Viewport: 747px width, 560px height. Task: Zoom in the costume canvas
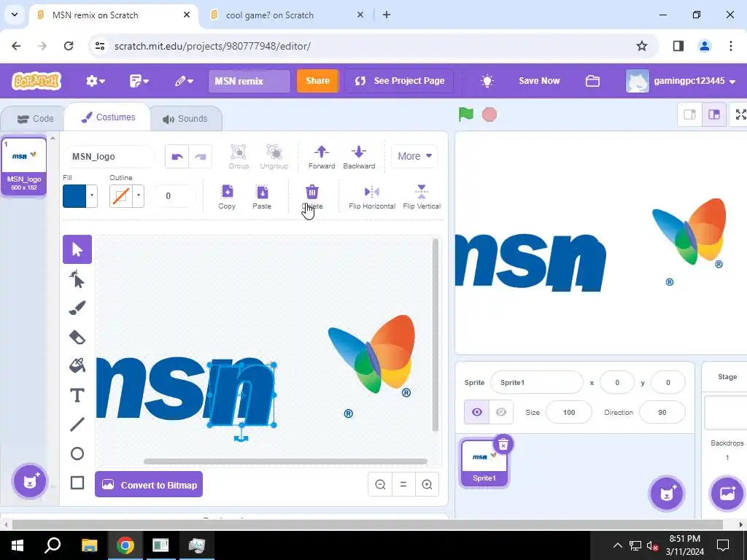pyautogui.click(x=427, y=484)
